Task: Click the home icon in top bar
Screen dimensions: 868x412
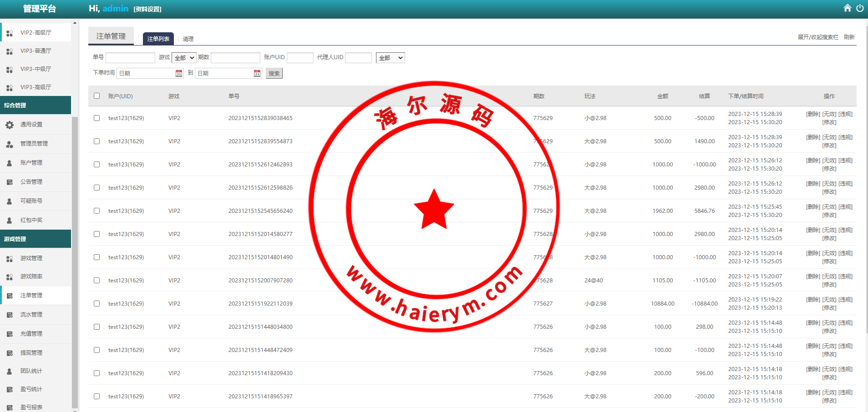Action: [x=847, y=8]
